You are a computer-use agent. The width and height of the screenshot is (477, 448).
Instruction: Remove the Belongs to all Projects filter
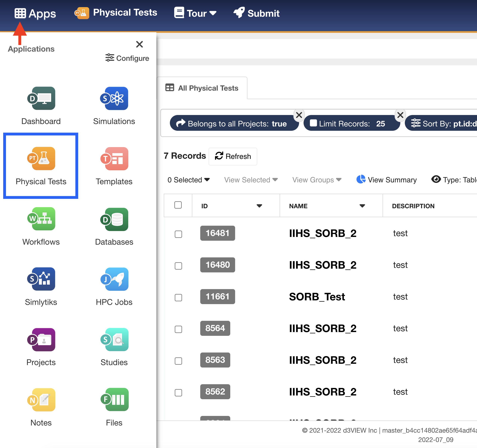click(299, 115)
